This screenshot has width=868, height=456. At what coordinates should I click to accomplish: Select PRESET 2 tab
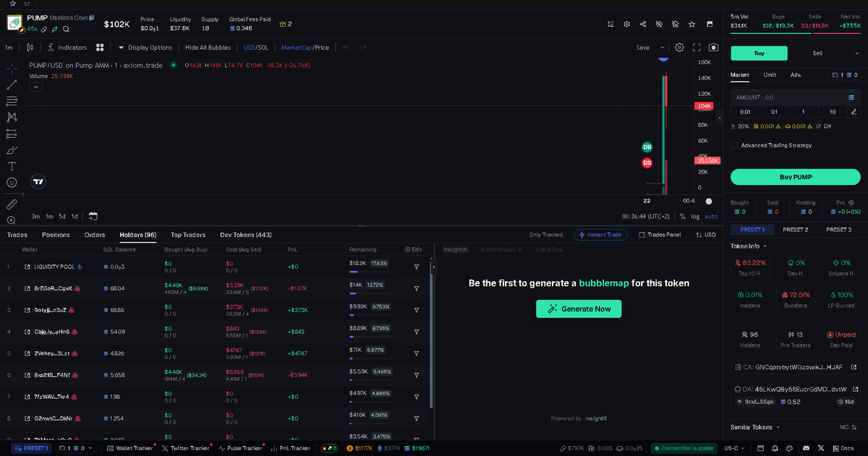tap(796, 230)
